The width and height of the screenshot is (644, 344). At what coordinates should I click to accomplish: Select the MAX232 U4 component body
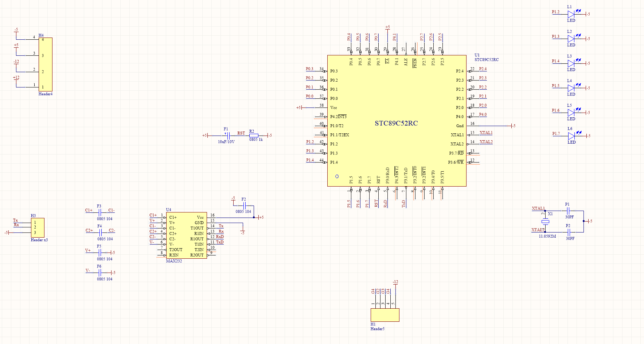(187, 236)
